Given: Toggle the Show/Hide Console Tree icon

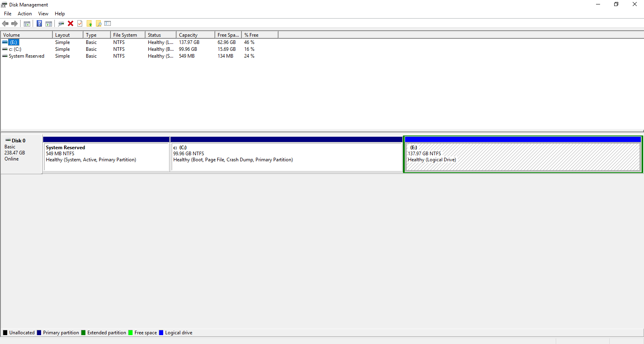Looking at the screenshot, I should click(27, 23).
